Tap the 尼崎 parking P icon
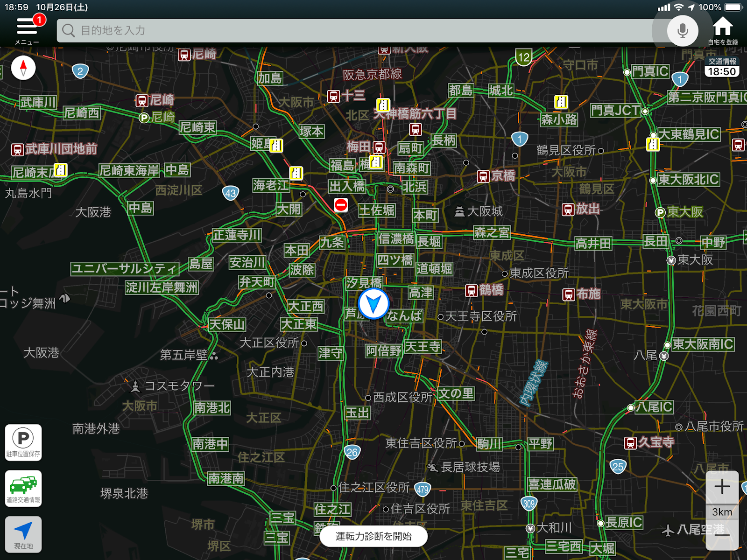 coord(145,118)
